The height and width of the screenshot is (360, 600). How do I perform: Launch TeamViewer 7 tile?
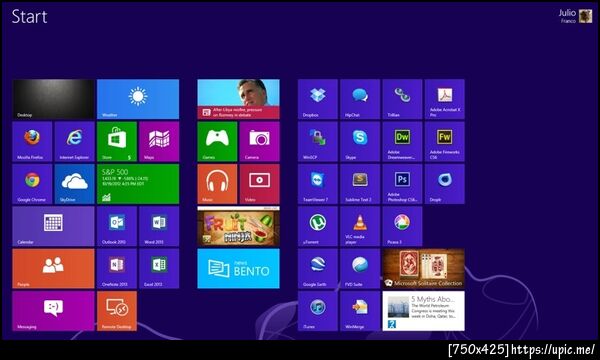pyautogui.click(x=318, y=184)
